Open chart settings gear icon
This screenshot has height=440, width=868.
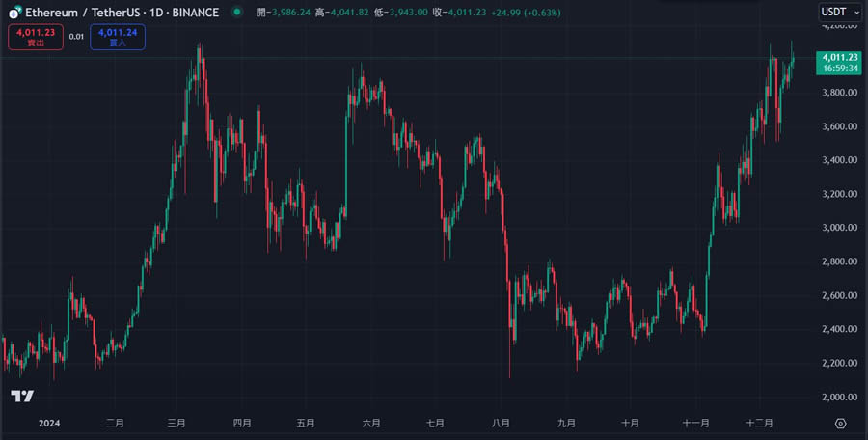(x=840, y=423)
